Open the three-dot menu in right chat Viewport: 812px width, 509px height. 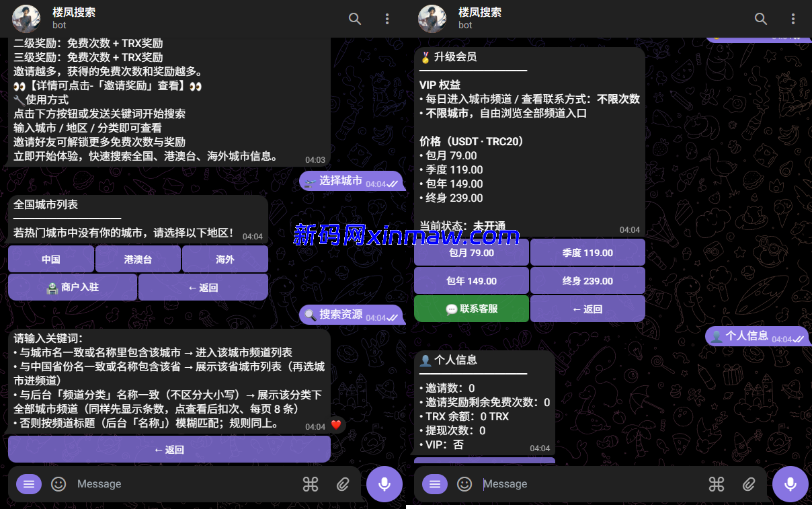793,19
